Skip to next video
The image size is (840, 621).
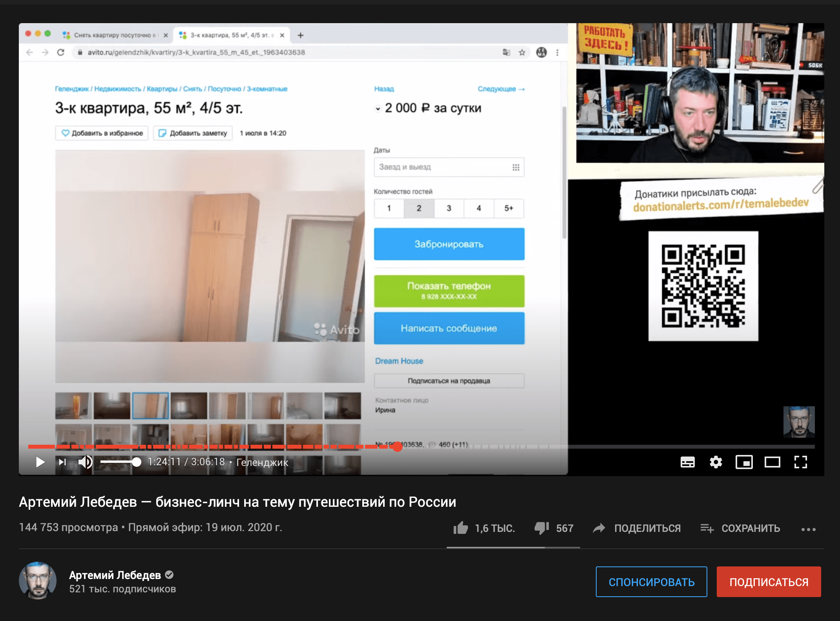point(62,462)
